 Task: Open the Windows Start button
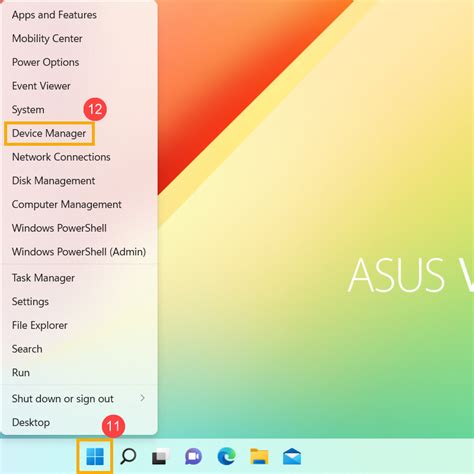[x=95, y=456]
